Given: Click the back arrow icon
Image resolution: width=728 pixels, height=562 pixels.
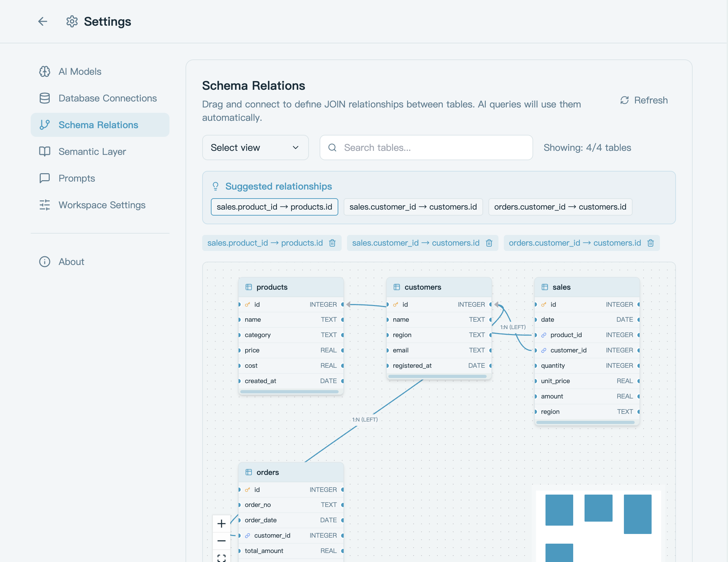Looking at the screenshot, I should (43, 22).
